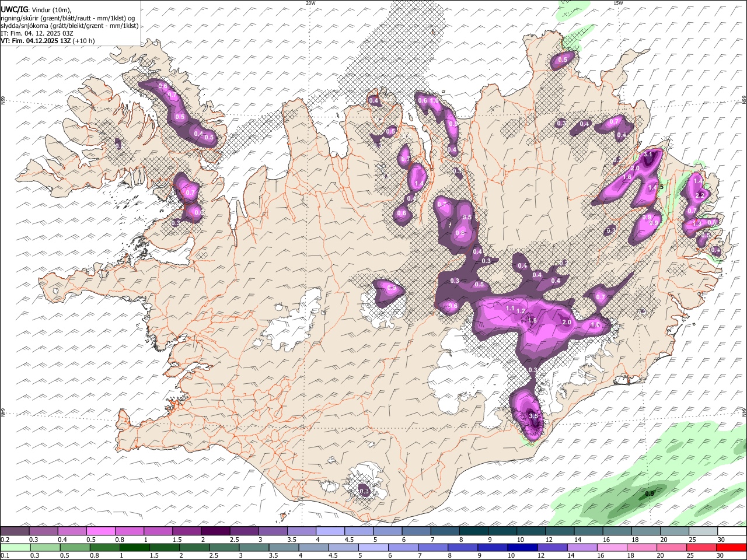Click the first mauve swatch in top legend row
The image size is (747, 560).
click(x=15, y=531)
